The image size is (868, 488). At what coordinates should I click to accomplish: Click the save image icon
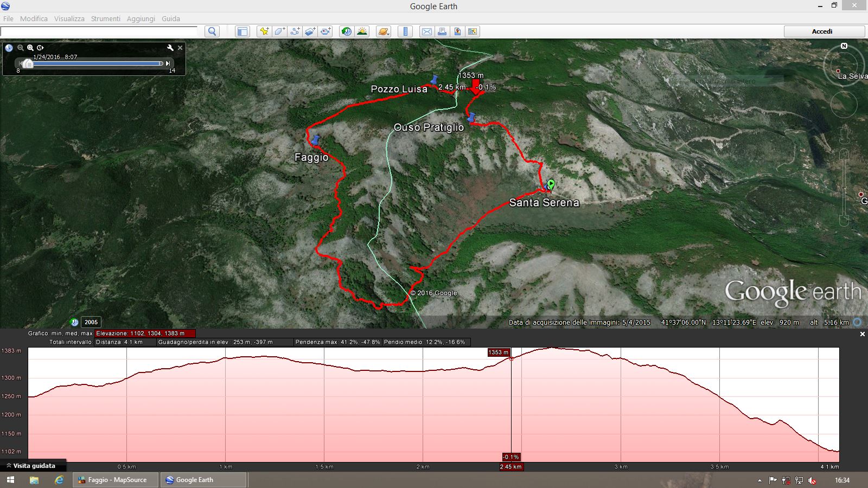(x=457, y=31)
